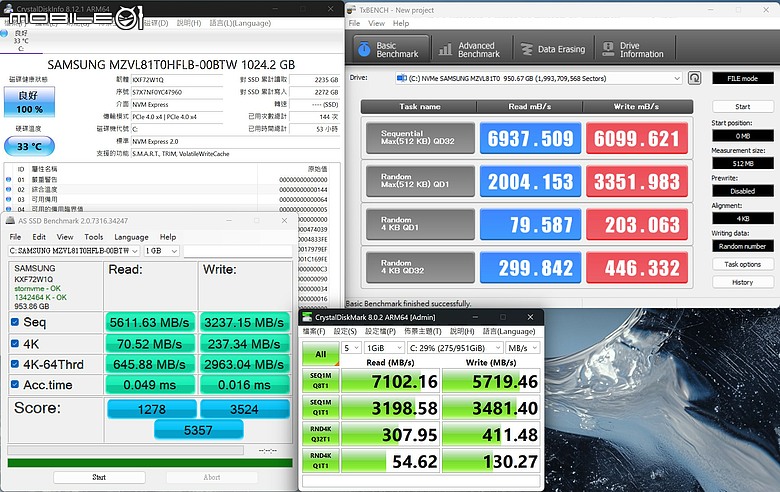Expand the TxBENCH Drive dropdown
Viewport: 780px width, 492px height.
pyautogui.click(x=677, y=79)
